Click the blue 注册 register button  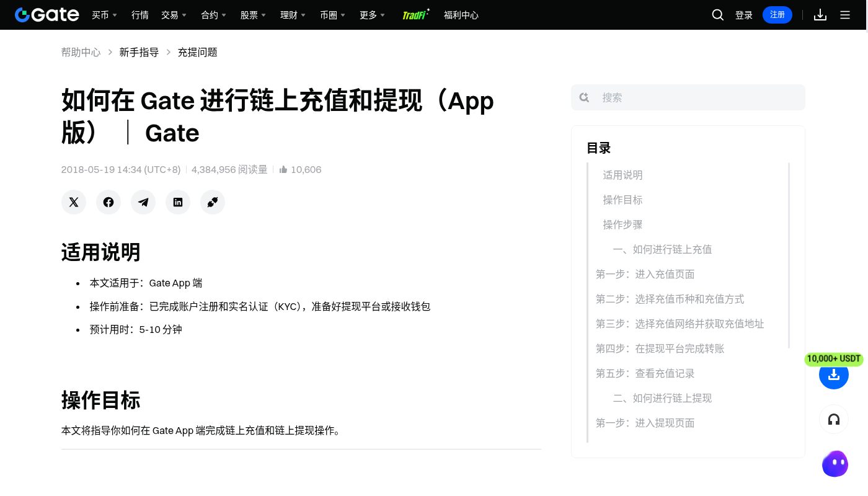coord(777,15)
